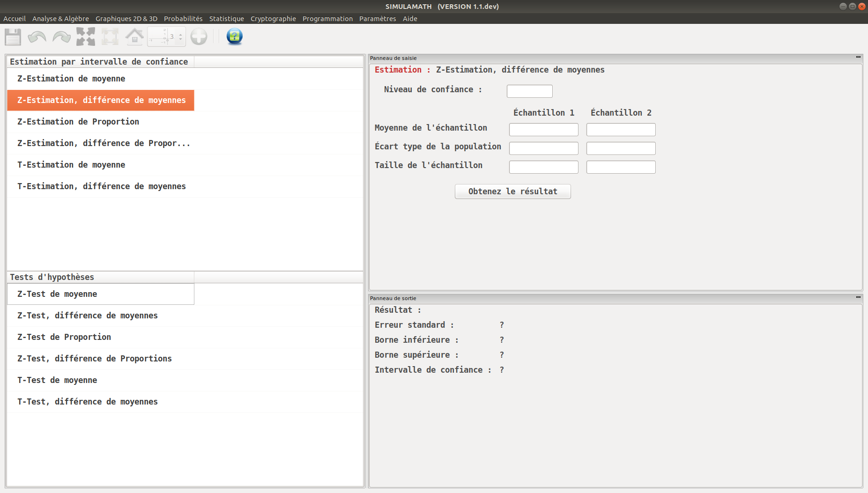
Task: Maximize the SIMULAMATH window
Action: tap(853, 7)
